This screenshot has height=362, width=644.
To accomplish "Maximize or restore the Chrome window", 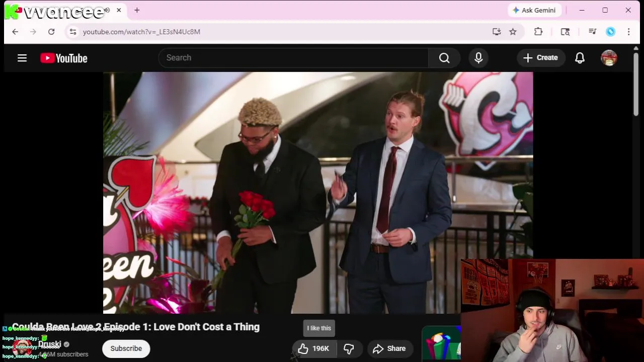I will tap(605, 10).
